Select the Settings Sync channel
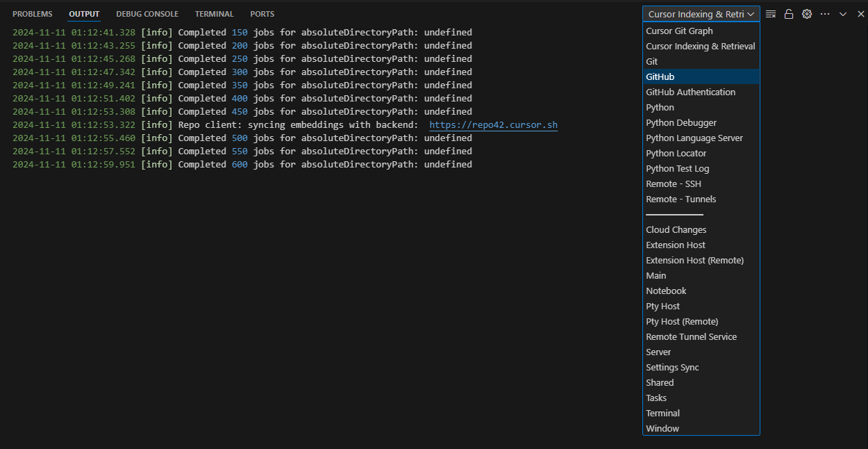The image size is (868, 449). [x=672, y=367]
